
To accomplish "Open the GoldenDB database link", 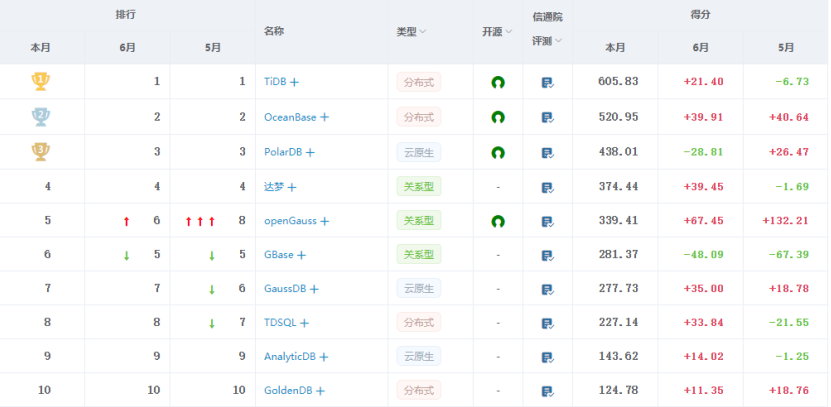I will click(288, 391).
